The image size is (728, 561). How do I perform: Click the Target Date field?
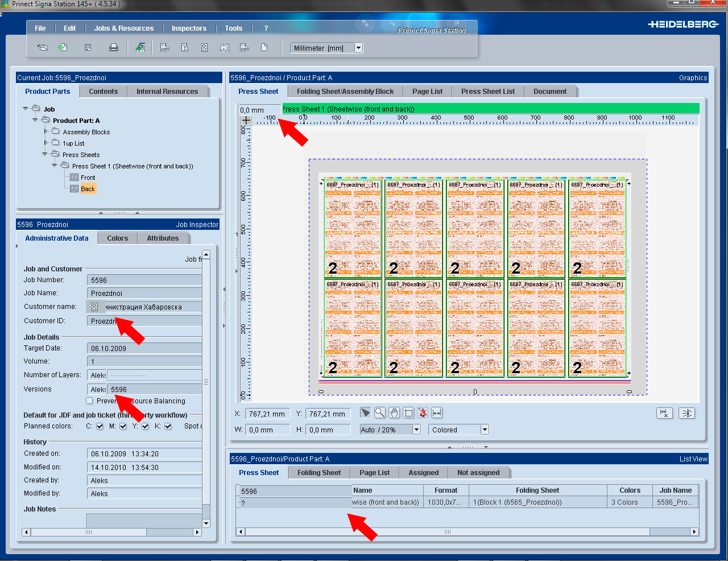pyautogui.click(x=144, y=348)
